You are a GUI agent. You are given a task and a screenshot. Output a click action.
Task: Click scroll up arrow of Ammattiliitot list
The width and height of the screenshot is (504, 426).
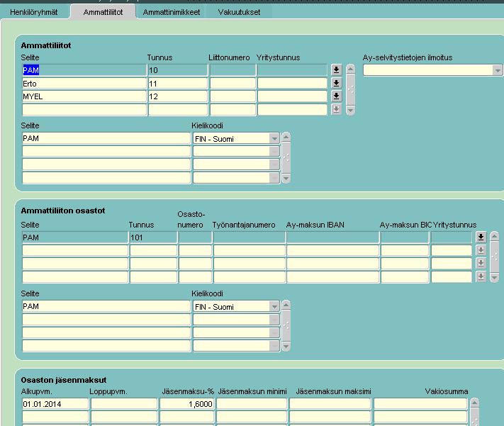tap(350, 69)
